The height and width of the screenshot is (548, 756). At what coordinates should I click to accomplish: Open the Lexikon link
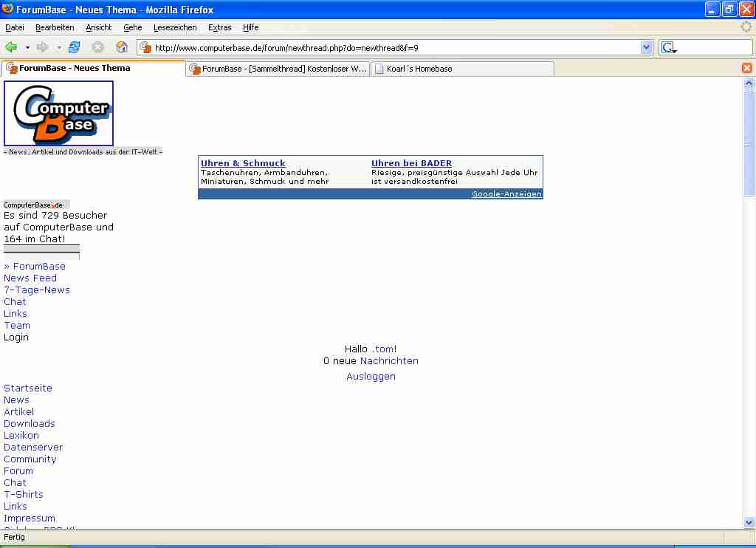(x=21, y=435)
